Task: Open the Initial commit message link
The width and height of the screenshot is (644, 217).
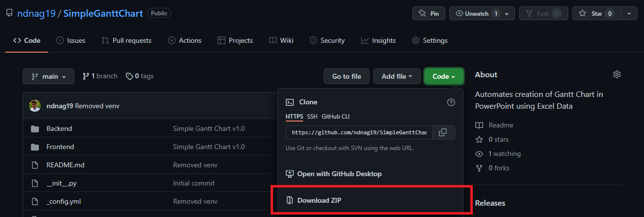Action: [x=194, y=183]
